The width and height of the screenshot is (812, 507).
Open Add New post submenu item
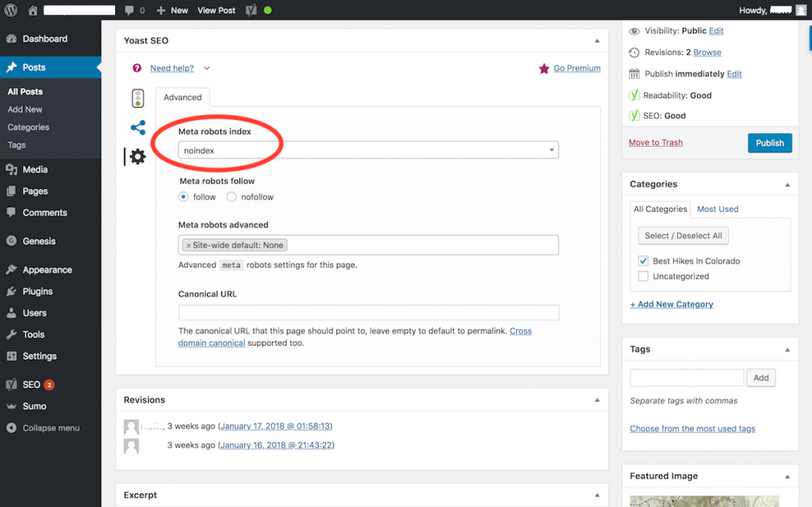point(25,109)
